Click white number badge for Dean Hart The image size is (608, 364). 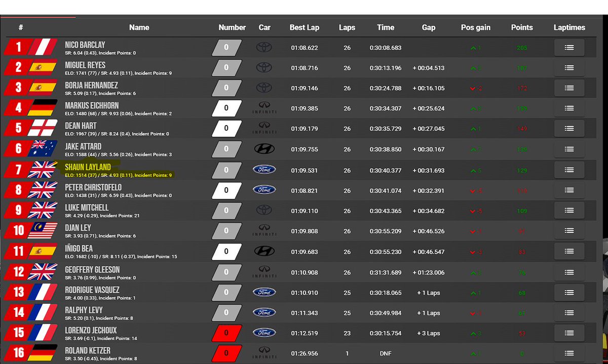[x=226, y=129]
